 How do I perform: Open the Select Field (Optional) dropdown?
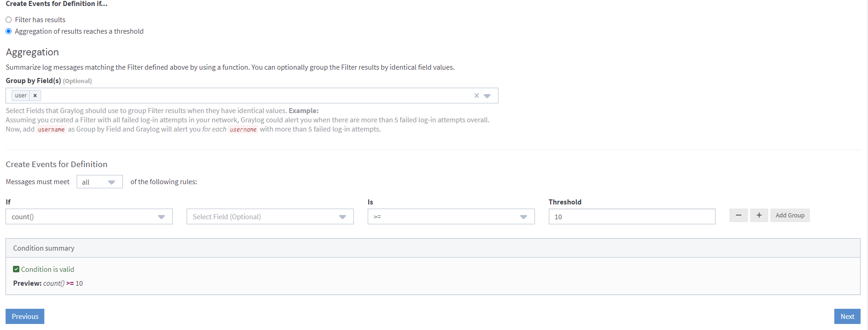pyautogui.click(x=270, y=216)
